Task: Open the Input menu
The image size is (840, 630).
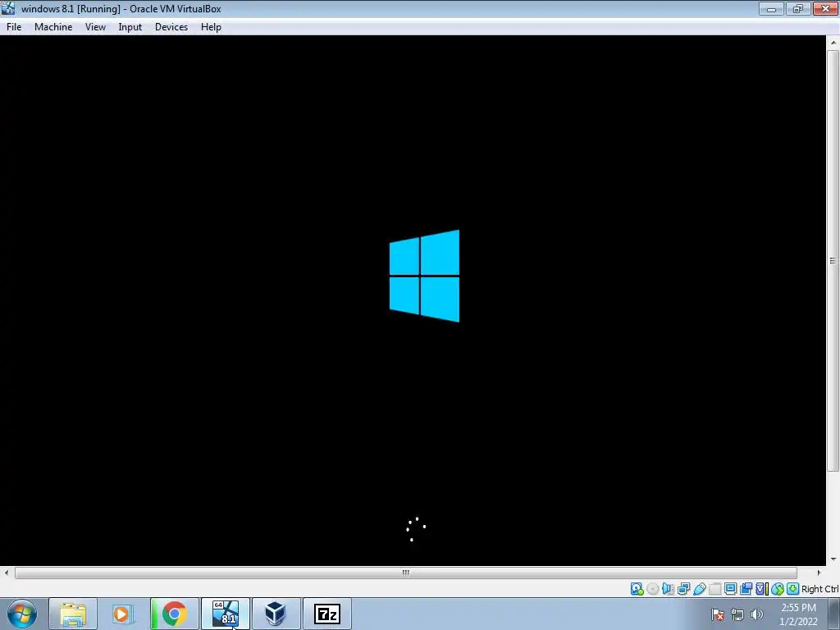Action: click(x=130, y=27)
